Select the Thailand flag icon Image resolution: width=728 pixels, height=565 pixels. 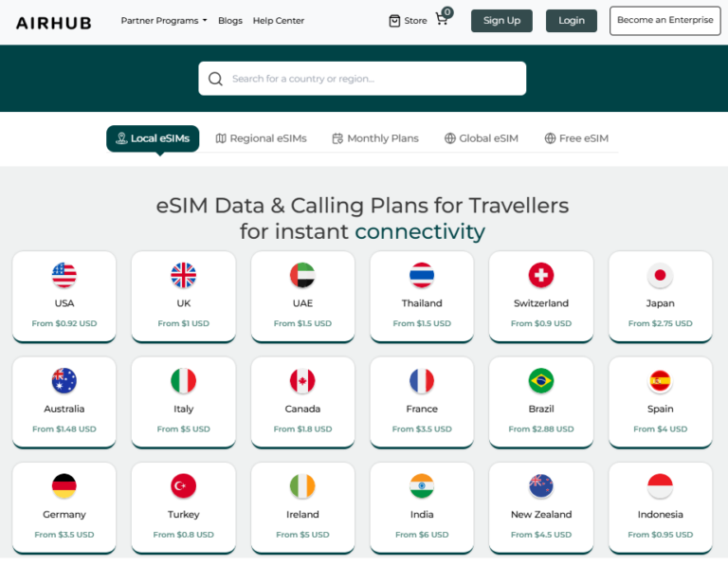[422, 275]
